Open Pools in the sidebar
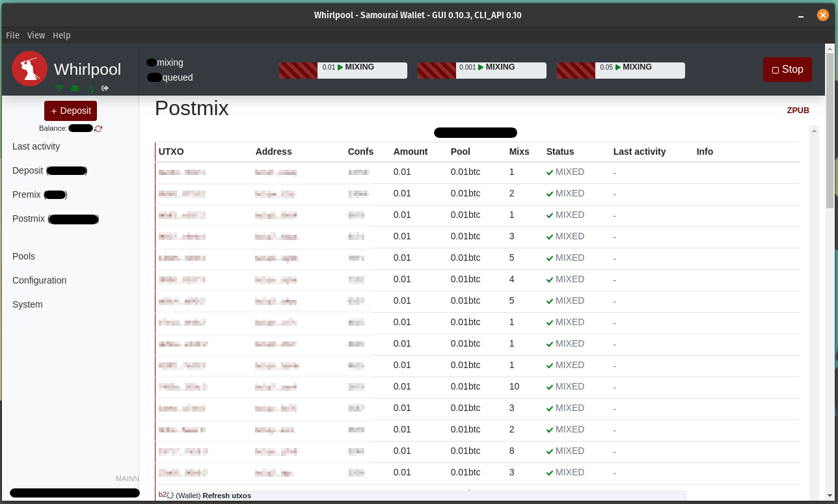The width and height of the screenshot is (838, 504). 23,256
